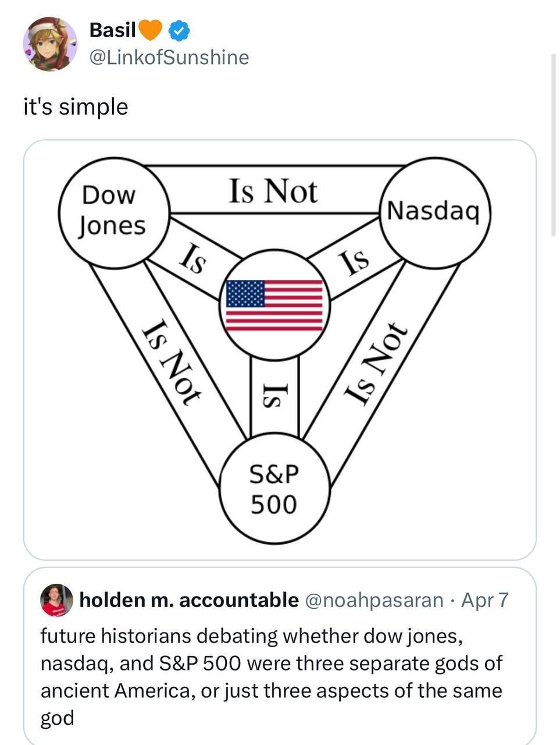
Task: Open the @noahpasaran handle
Action: (x=374, y=599)
